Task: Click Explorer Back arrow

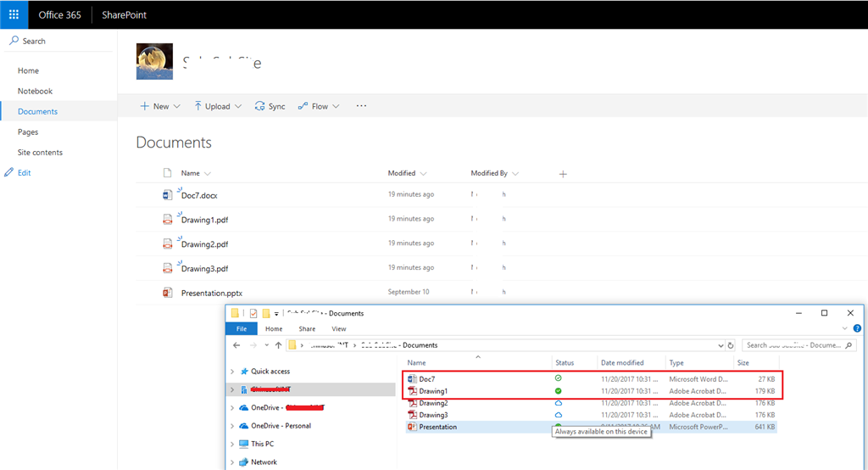Action: pyautogui.click(x=236, y=345)
